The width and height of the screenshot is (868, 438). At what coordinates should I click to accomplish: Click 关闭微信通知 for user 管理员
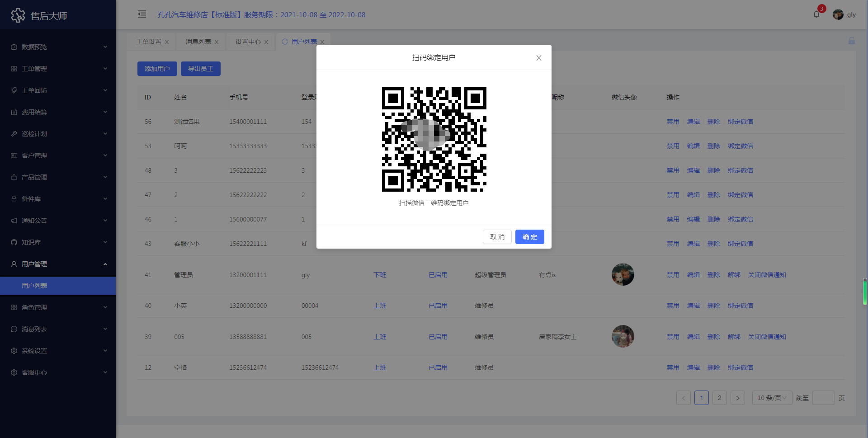[767, 275]
